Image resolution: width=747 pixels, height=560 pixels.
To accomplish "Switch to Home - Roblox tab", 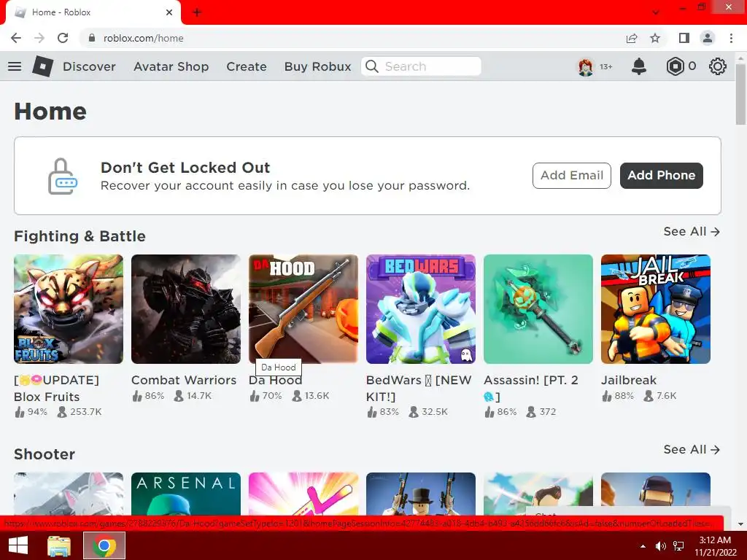I will [93, 13].
